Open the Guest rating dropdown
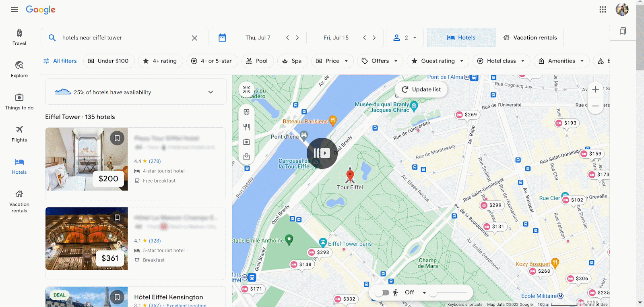Screen dimensions: 644x307 [x=438, y=61]
